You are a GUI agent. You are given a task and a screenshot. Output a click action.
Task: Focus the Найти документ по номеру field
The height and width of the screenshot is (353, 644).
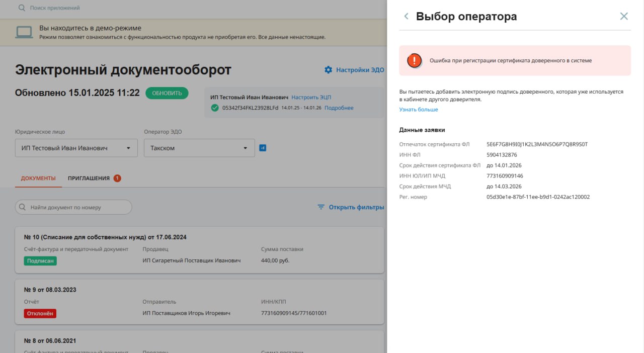(73, 207)
